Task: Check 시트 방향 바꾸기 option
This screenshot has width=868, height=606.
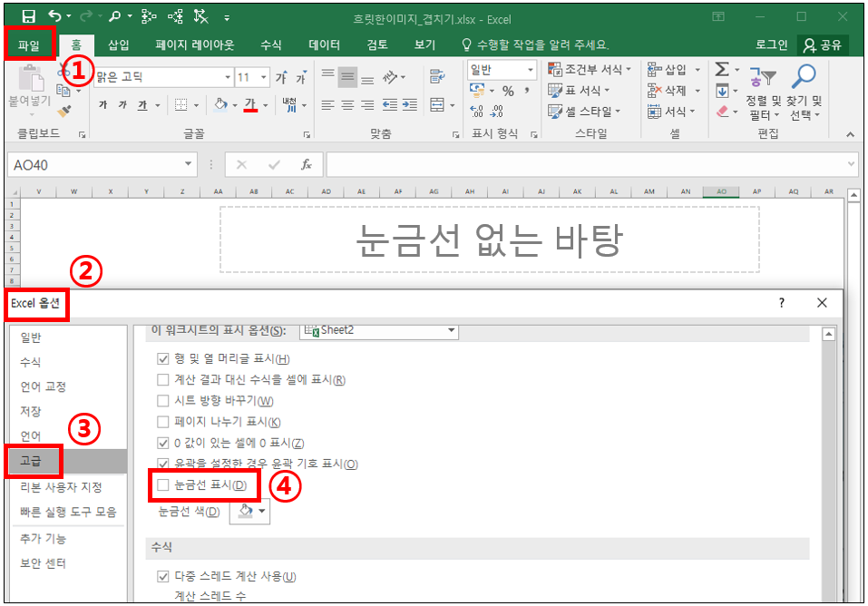Action: click(162, 400)
